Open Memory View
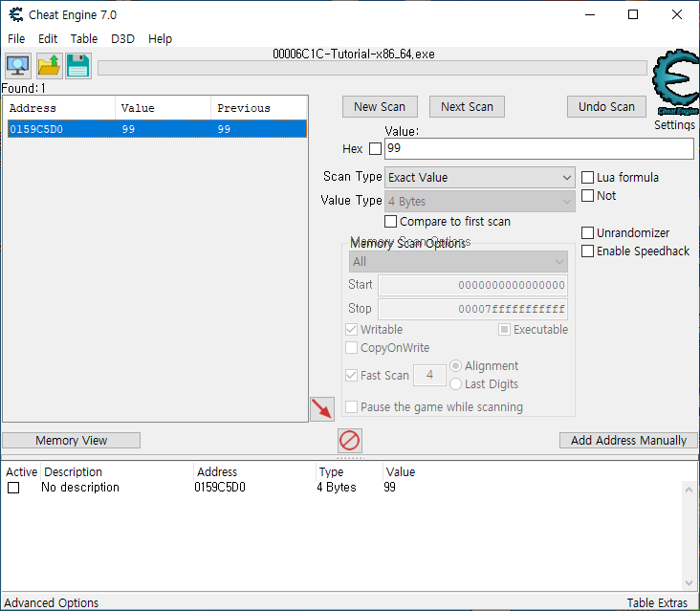Viewport: 700px width, 611px height. [72, 441]
